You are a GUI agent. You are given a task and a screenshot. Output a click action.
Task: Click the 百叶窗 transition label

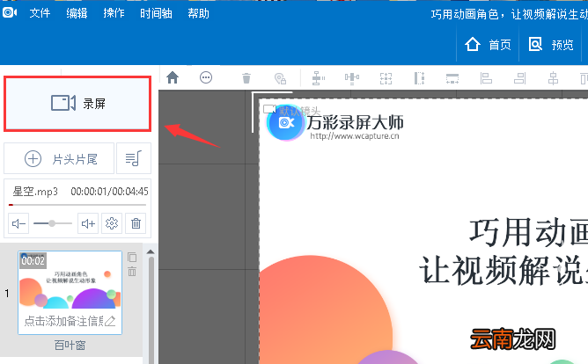[70, 345]
